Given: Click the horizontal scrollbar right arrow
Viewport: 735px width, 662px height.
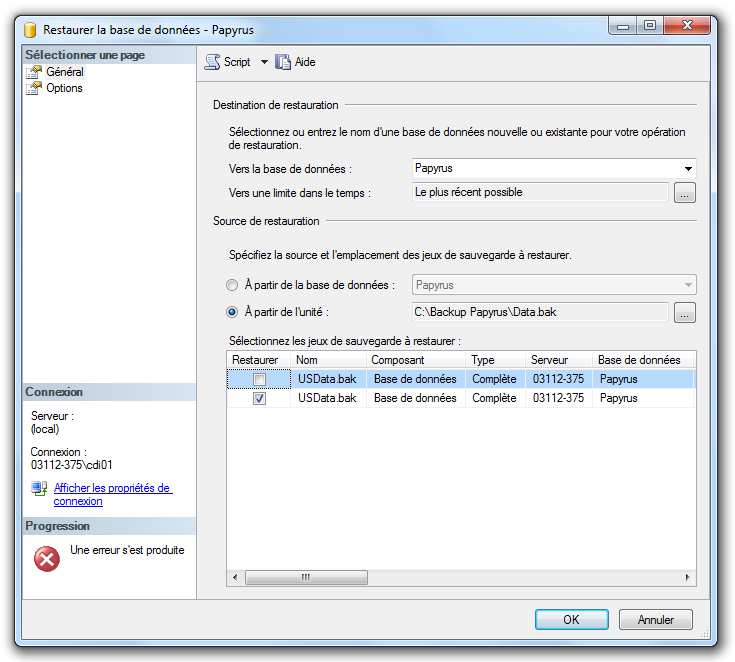Looking at the screenshot, I should point(687,577).
